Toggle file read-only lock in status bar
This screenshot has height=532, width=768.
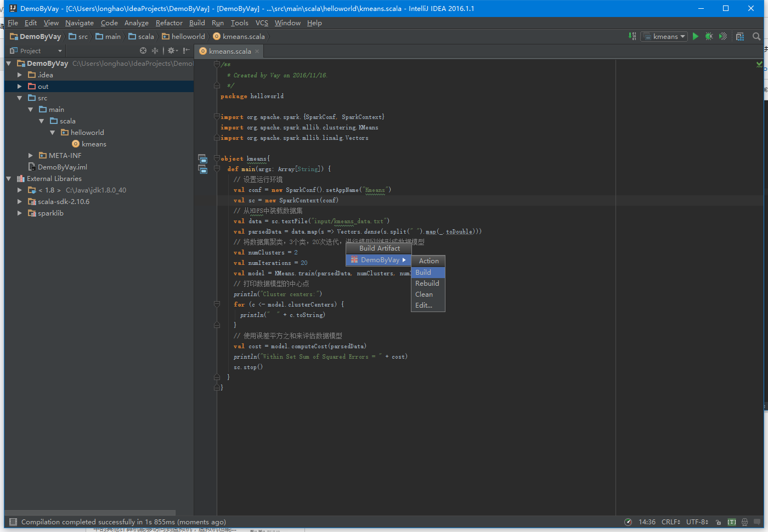click(719, 522)
